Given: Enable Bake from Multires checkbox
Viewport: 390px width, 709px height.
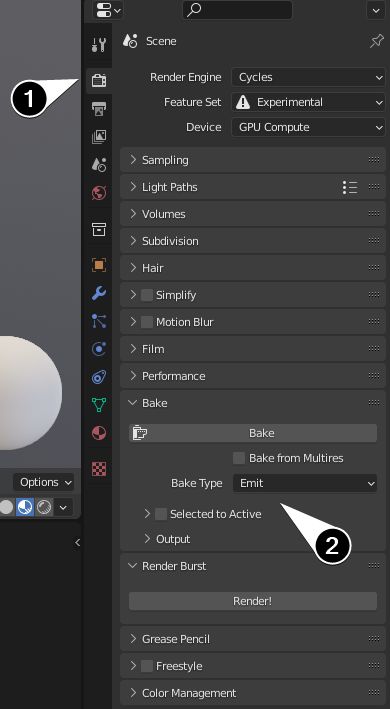Looking at the screenshot, I should click(239, 458).
